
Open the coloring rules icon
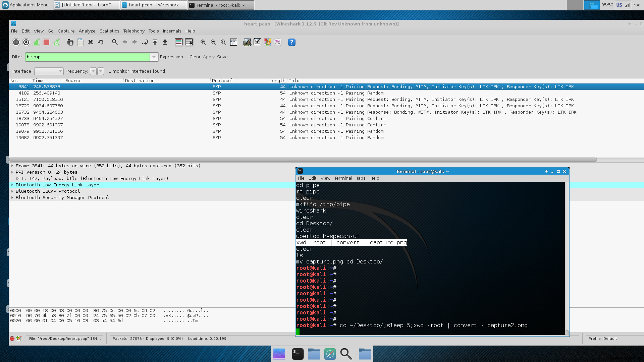click(x=267, y=42)
